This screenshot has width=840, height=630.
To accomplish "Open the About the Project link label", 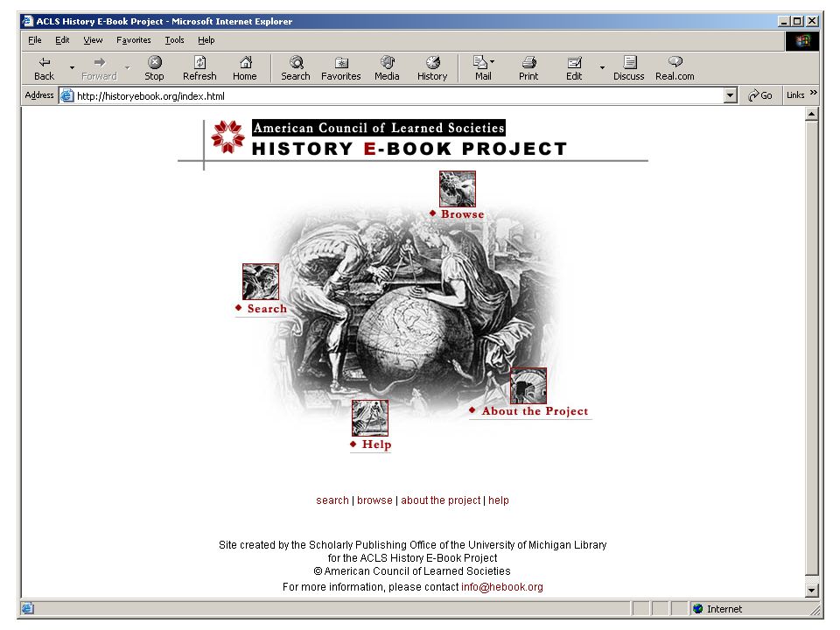I will pos(535,411).
